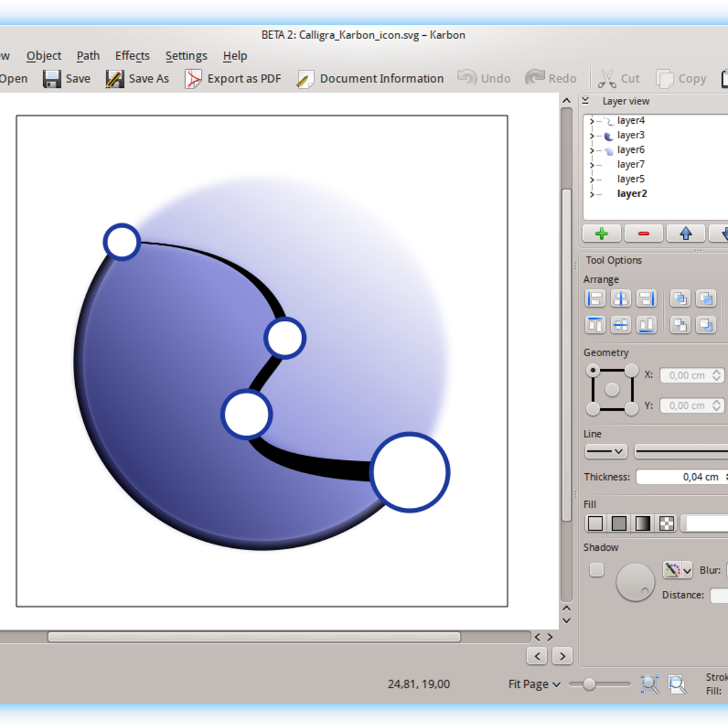Click Send to back icon in Arrange
This screenshot has height=728, width=728.
706,325
